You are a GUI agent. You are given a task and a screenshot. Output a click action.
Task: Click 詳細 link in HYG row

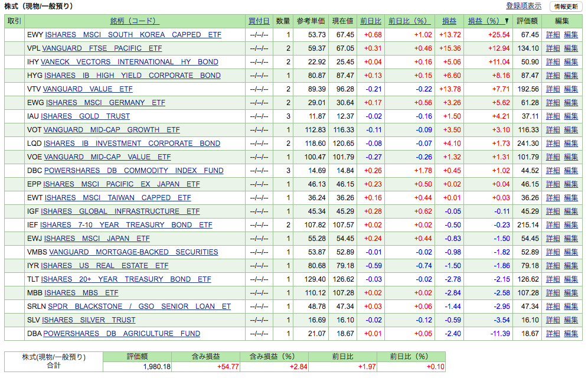553,76
